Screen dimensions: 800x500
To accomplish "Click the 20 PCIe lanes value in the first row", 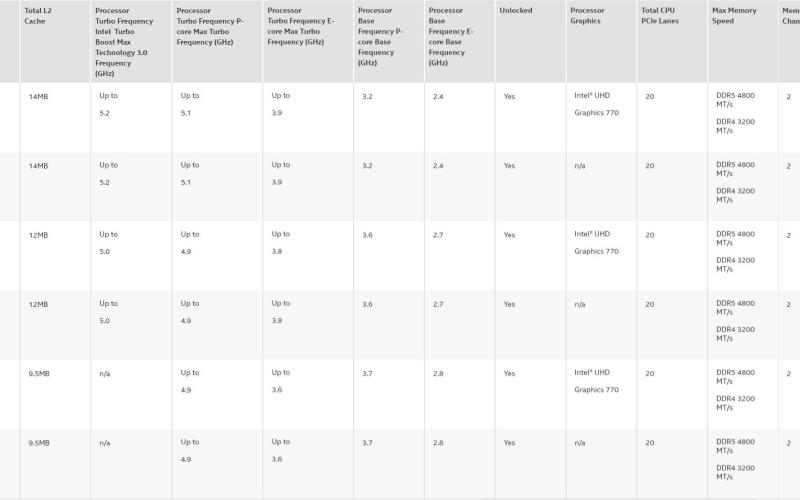I will tap(649, 96).
